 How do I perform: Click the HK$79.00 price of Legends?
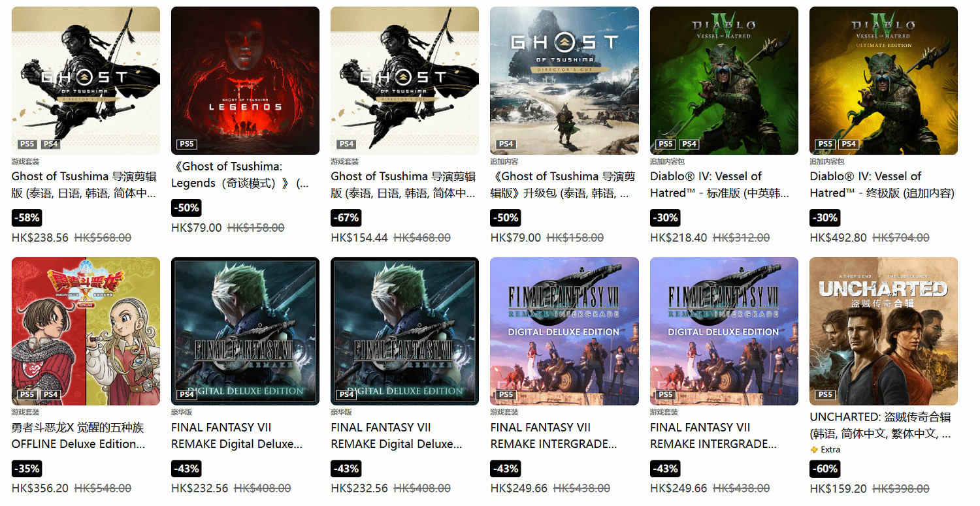pos(196,228)
